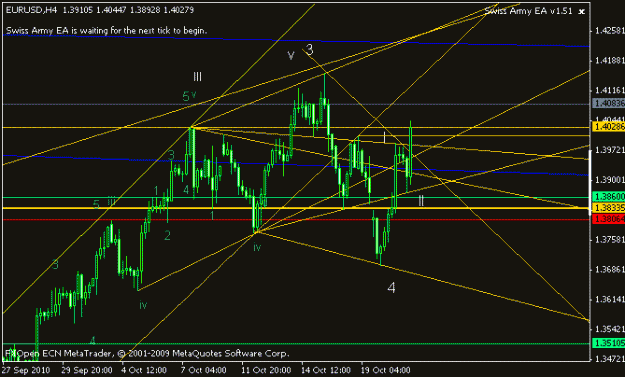Click the Swiss Army EA v1.51 label
This screenshot has width=625, height=377.
529,11
